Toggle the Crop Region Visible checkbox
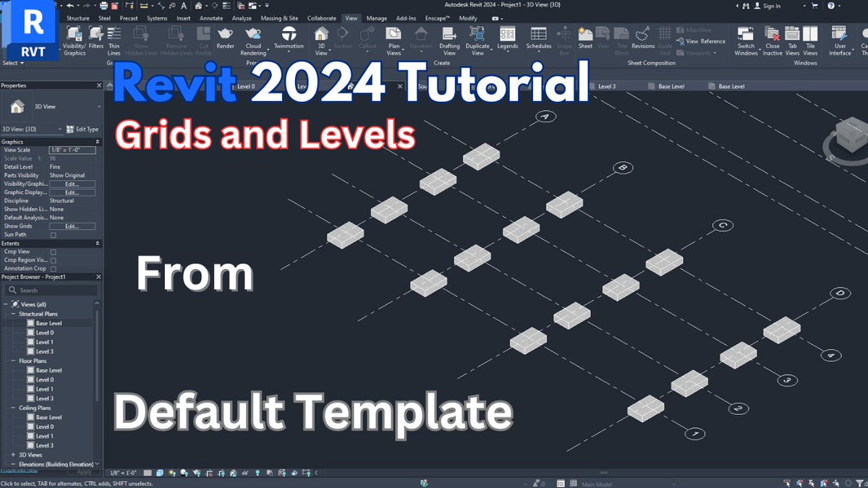 tap(53, 260)
